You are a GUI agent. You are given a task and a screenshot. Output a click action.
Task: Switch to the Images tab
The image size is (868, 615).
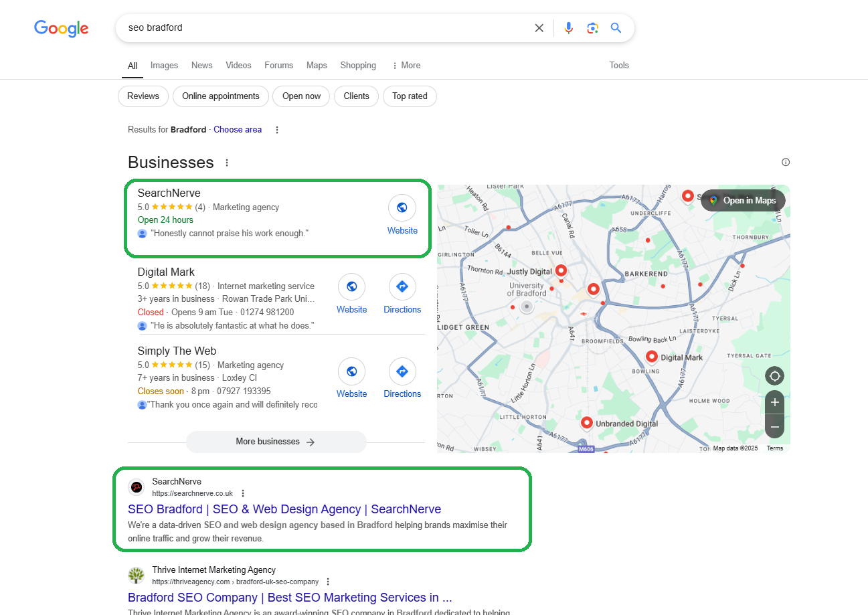coord(164,66)
